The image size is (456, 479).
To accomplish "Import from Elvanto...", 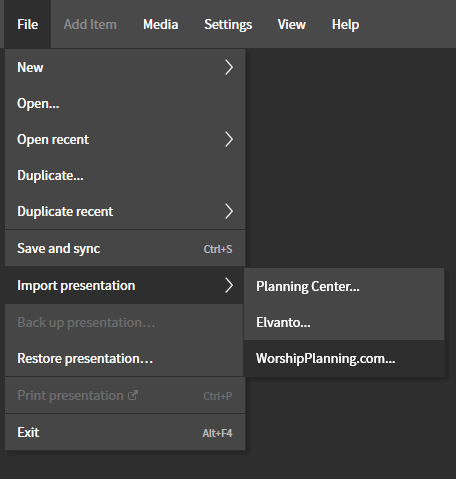I will (x=344, y=322).
